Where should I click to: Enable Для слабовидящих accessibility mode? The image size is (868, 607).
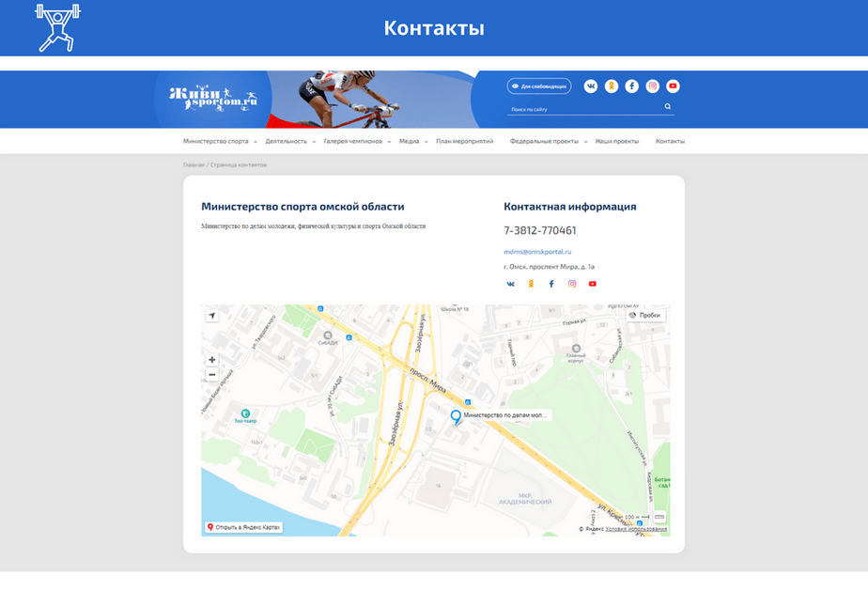[538, 86]
